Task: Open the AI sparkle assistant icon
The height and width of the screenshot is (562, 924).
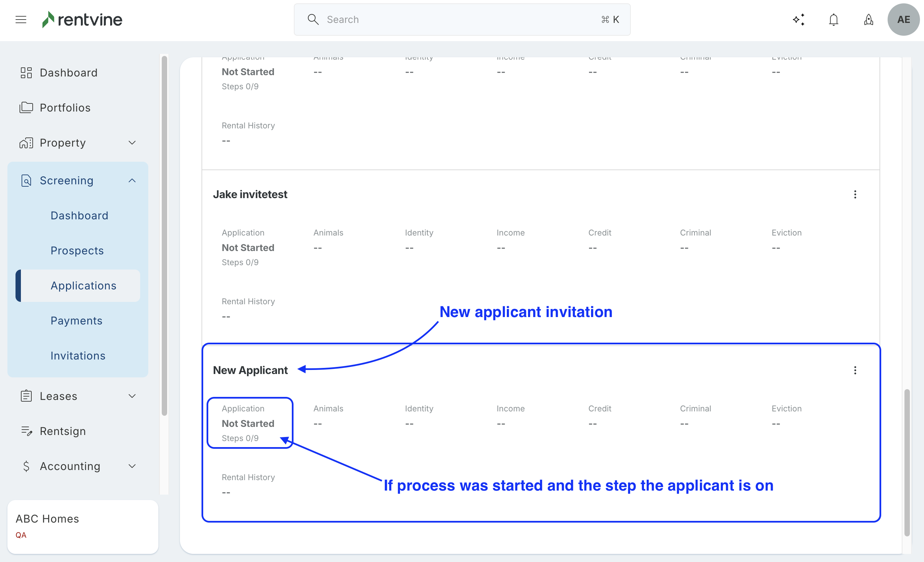Action: pyautogui.click(x=799, y=20)
